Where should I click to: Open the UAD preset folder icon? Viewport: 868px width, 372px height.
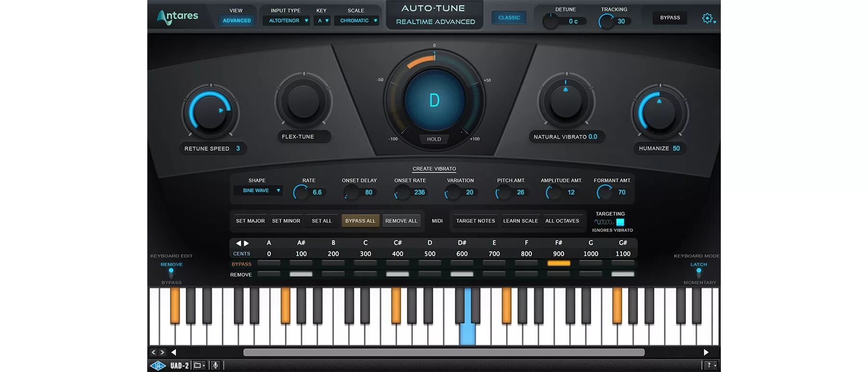pos(199,366)
